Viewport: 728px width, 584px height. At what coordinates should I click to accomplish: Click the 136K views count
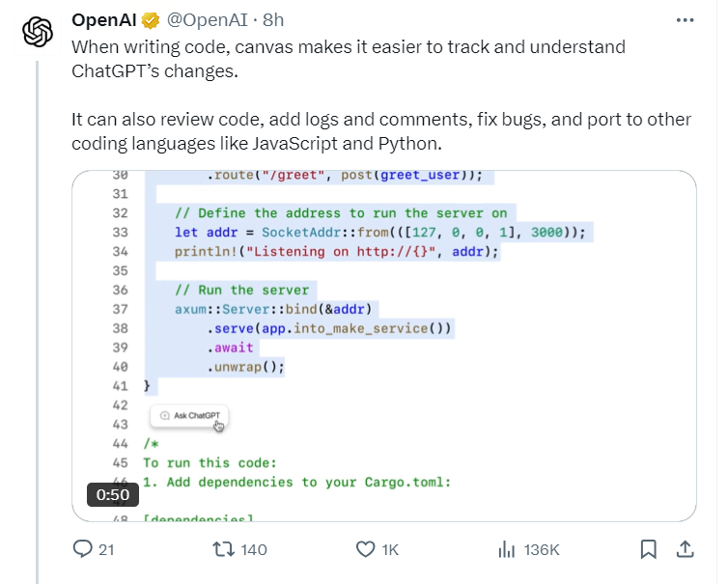pos(542,549)
